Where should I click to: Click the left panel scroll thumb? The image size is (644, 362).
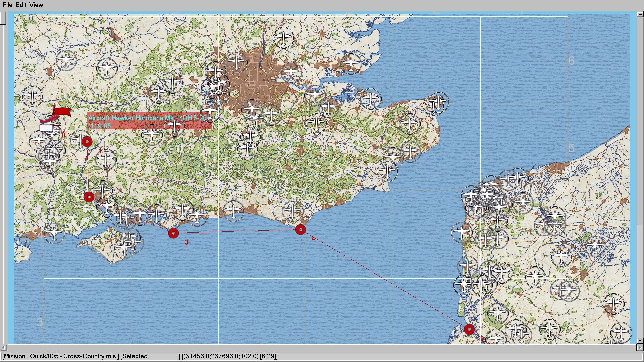pyautogui.click(x=3, y=18)
